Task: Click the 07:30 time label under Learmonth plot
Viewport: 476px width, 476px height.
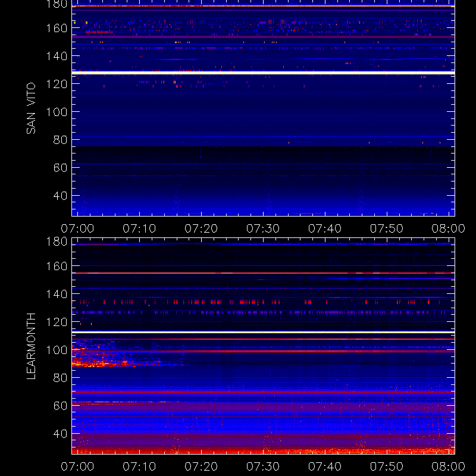Action: click(263, 466)
